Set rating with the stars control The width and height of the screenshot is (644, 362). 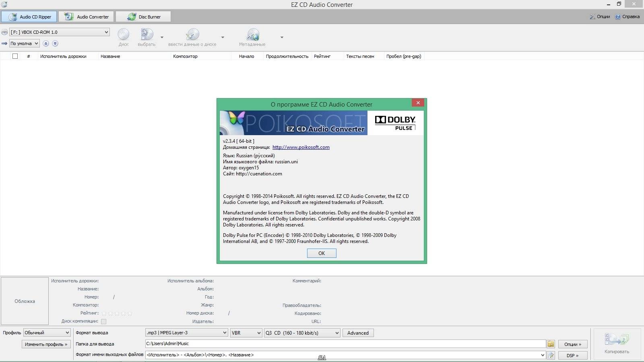tap(117, 313)
